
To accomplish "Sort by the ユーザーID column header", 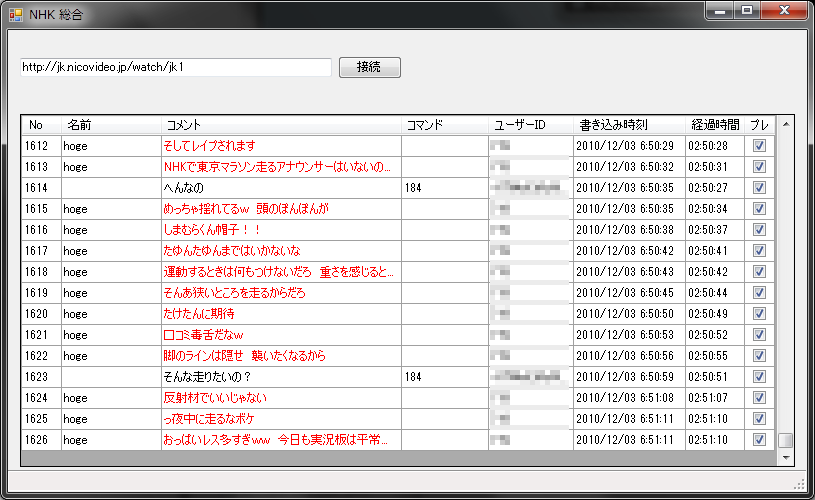I will (531, 125).
